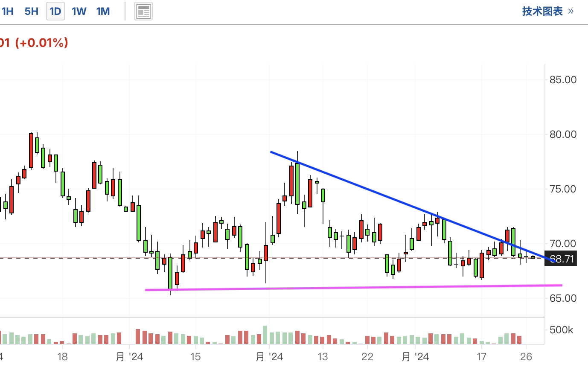Image resolution: width=588 pixels, height=379 pixels.
Task: Click the (+0.01%) change text
Action: pos(41,43)
